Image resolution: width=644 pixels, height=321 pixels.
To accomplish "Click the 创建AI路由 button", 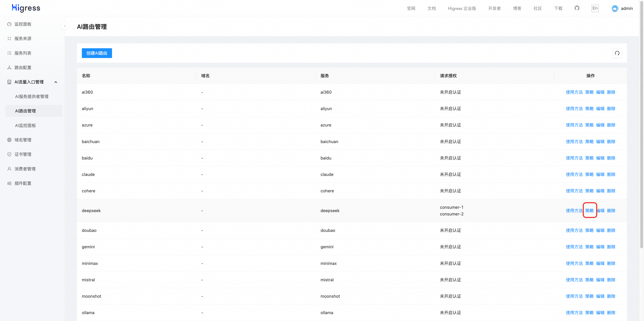I will tap(97, 53).
